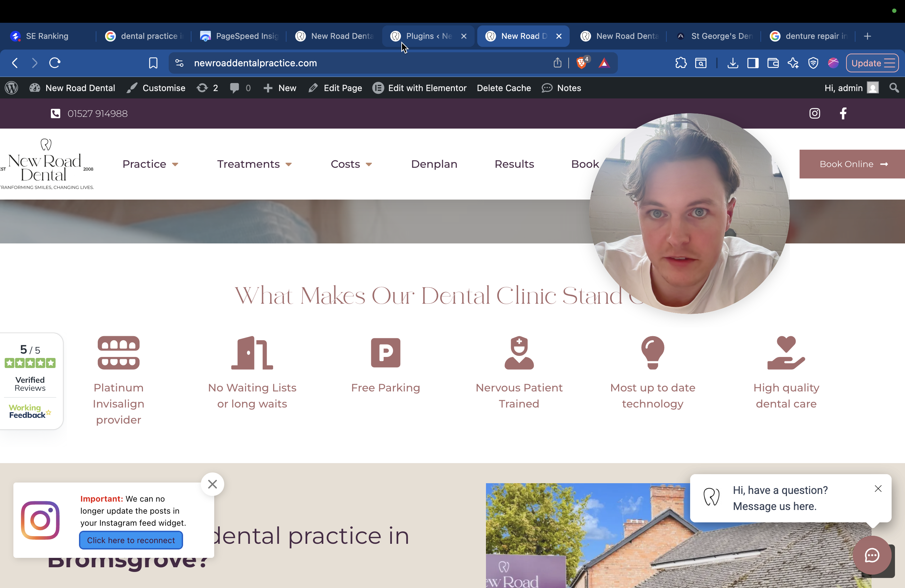The width and height of the screenshot is (905, 588).
Task: Expand the Practice menu dropdown
Action: pos(150,164)
